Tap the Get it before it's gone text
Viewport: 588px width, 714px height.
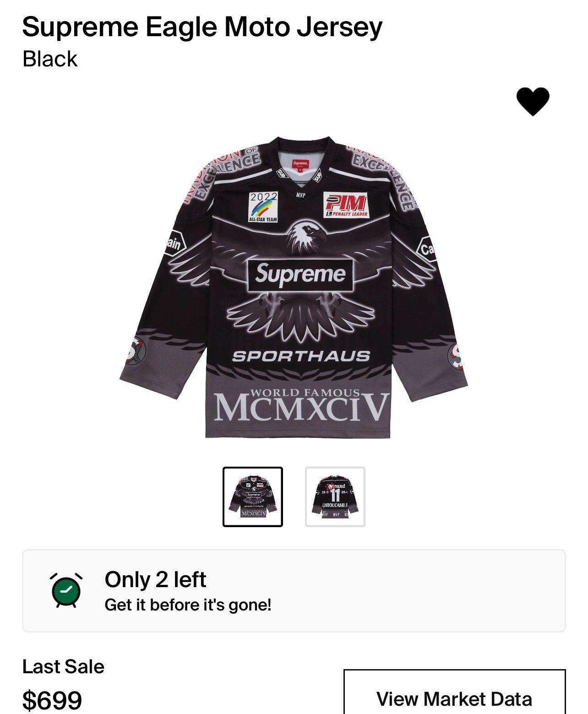[x=188, y=605]
